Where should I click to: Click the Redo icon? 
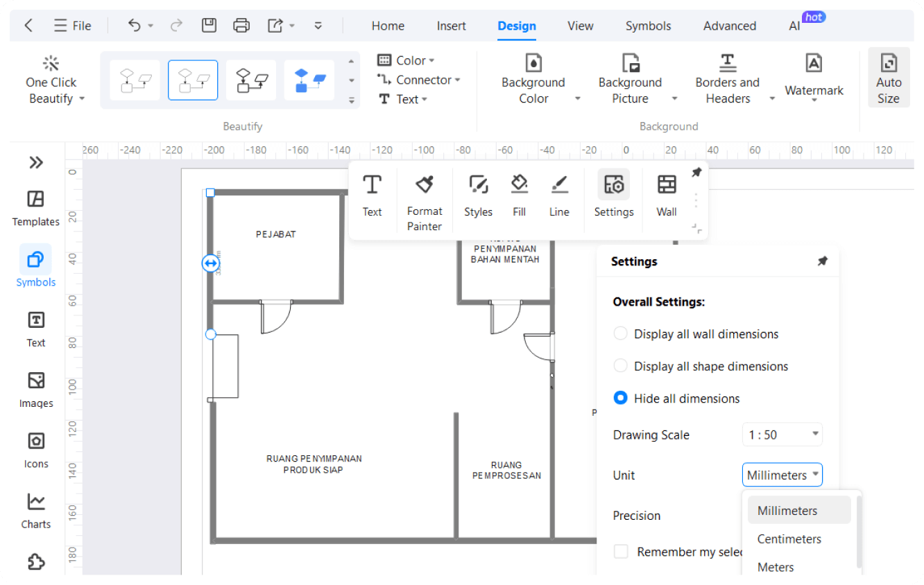point(176,26)
